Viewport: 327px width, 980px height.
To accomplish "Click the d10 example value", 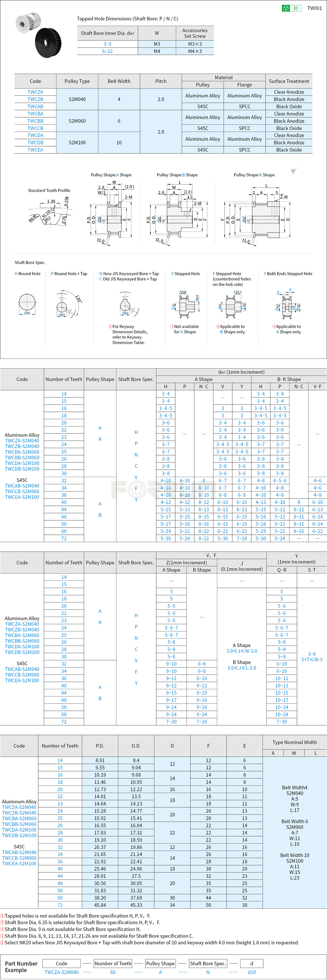I will 252,972.
